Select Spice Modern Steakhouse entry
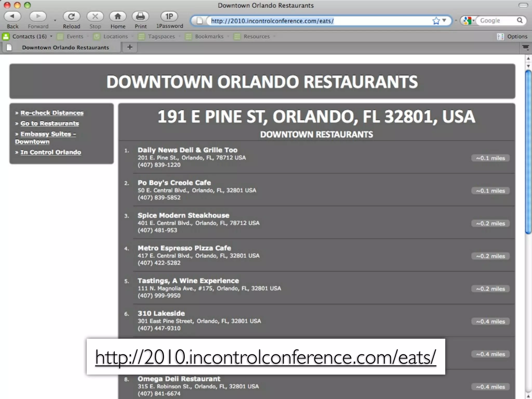This screenshot has height=399, width=532. click(183, 215)
